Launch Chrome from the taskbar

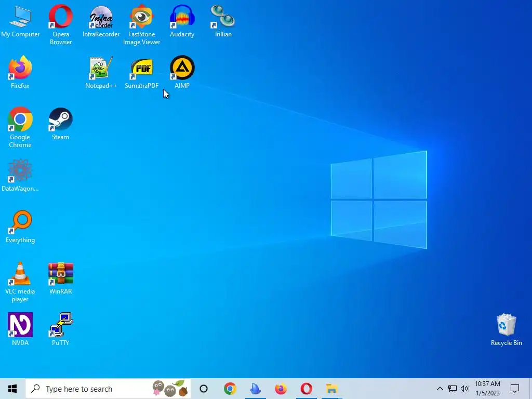pyautogui.click(x=230, y=389)
